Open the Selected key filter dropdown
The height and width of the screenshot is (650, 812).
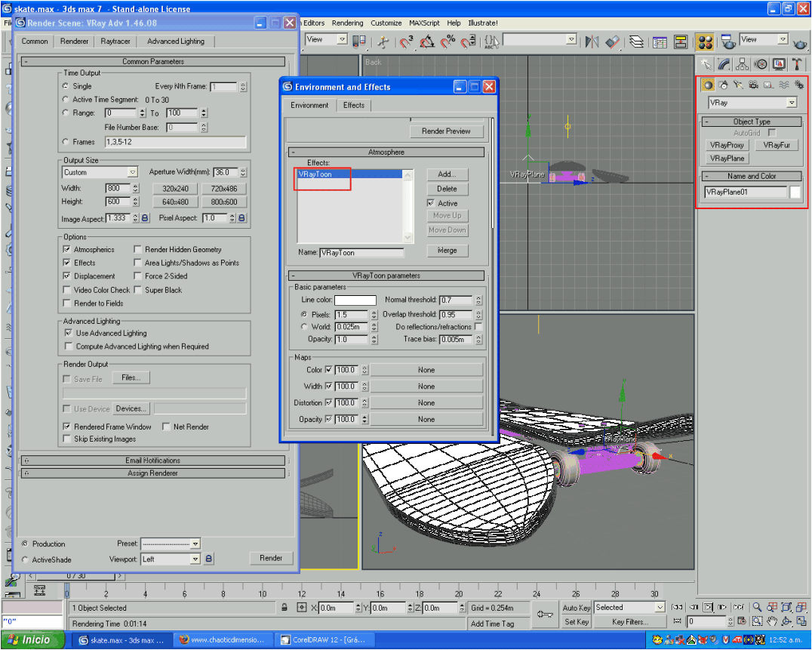[629, 607]
